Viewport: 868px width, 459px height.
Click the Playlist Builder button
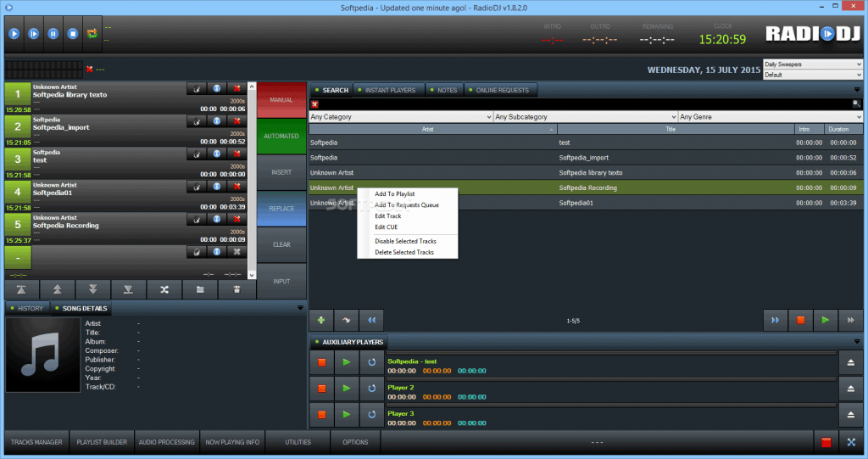[102, 442]
